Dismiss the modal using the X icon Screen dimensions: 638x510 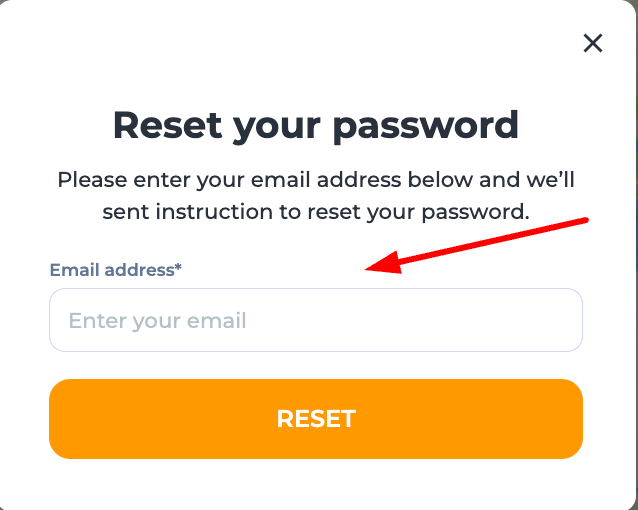point(593,43)
